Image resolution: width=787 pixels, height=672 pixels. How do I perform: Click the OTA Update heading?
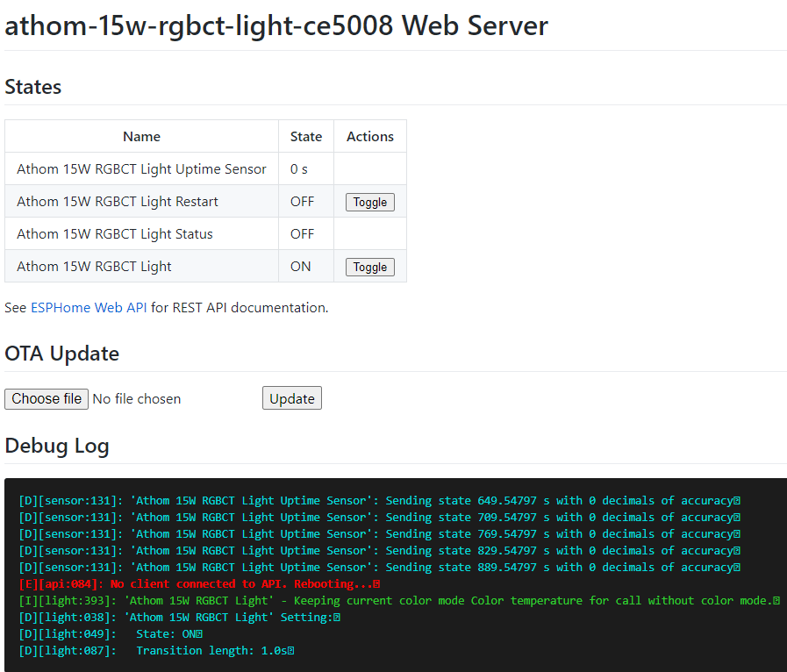click(x=61, y=354)
